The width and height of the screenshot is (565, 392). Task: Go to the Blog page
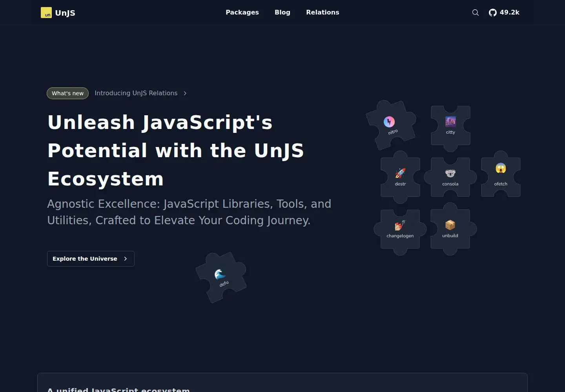click(282, 13)
